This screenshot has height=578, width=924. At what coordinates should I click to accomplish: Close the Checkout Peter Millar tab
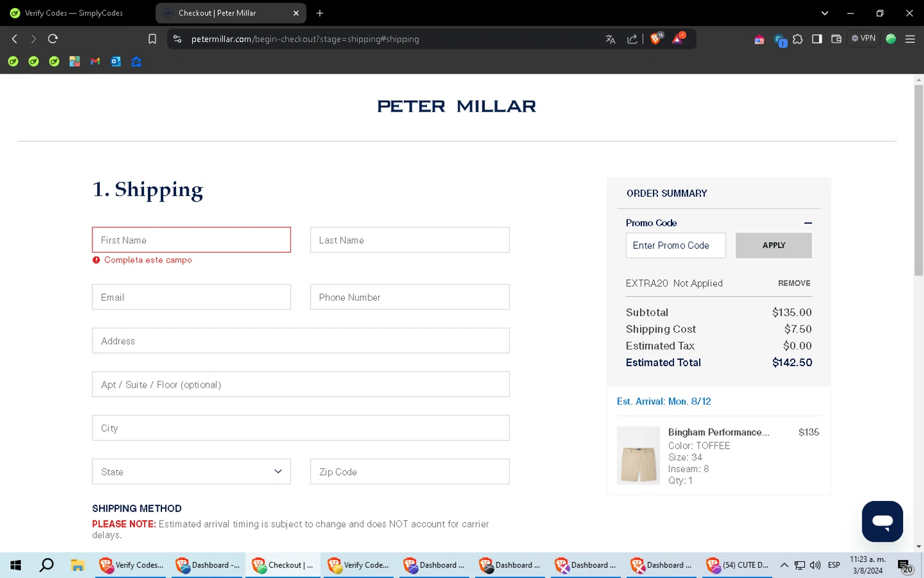tap(296, 13)
